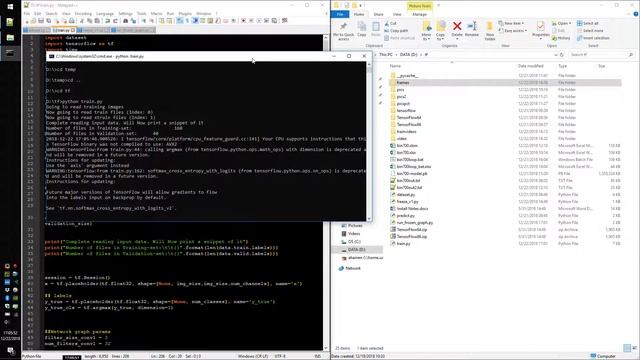
Task: Click the Save icon in Notepad++ toolbar
Action: pos(41,21)
